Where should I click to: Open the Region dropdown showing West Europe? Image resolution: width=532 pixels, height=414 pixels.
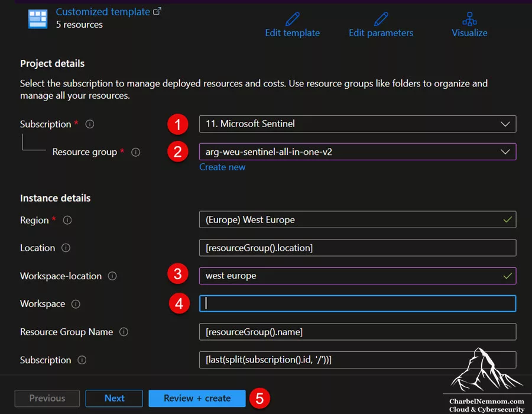tap(358, 219)
